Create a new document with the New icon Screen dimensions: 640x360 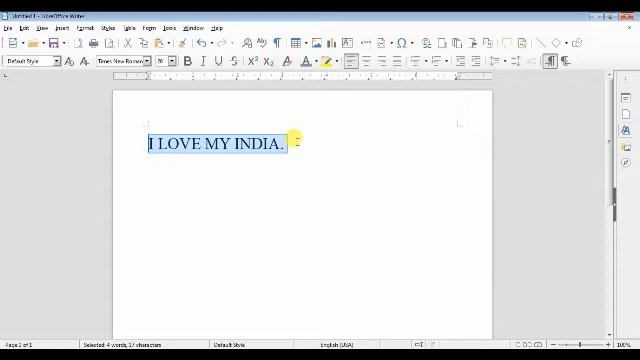click(x=13, y=43)
